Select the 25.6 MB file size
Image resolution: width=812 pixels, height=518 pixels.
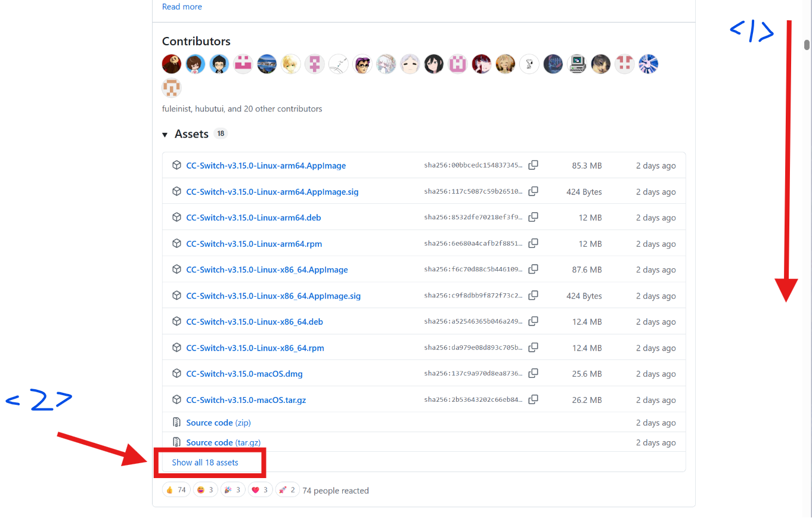pos(587,374)
